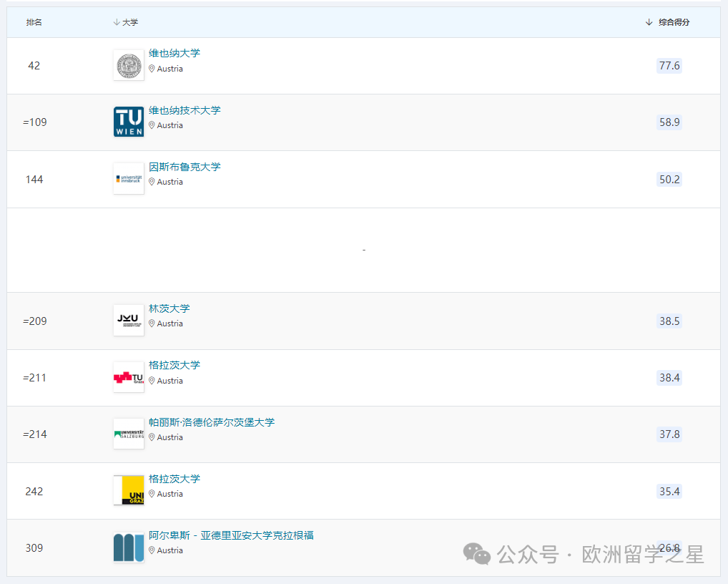Screen dimensions: 728x584
Task: Click Austria text under 维也纳技术大学
Action: [170, 125]
